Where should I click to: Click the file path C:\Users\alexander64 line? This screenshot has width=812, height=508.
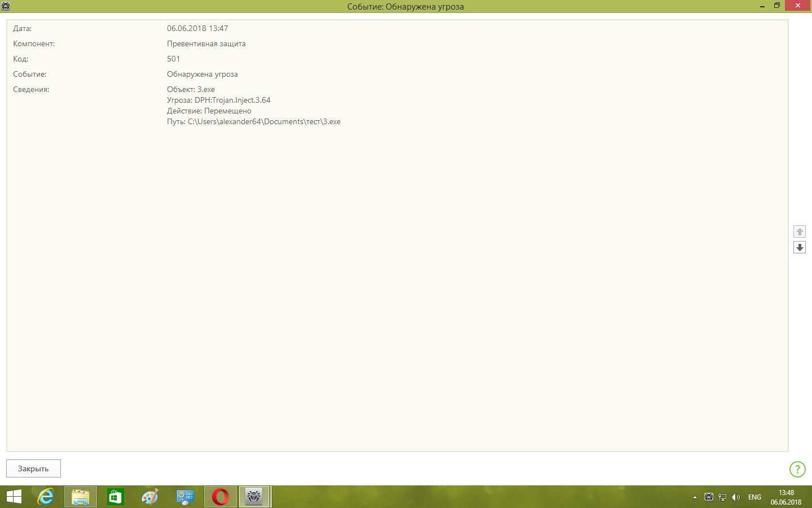click(x=254, y=121)
